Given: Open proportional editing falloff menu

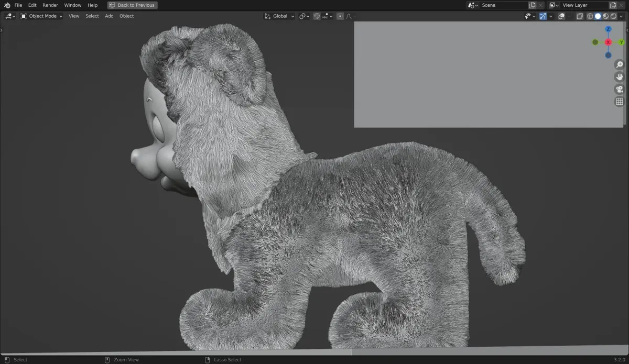Looking at the screenshot, I should 350,16.
